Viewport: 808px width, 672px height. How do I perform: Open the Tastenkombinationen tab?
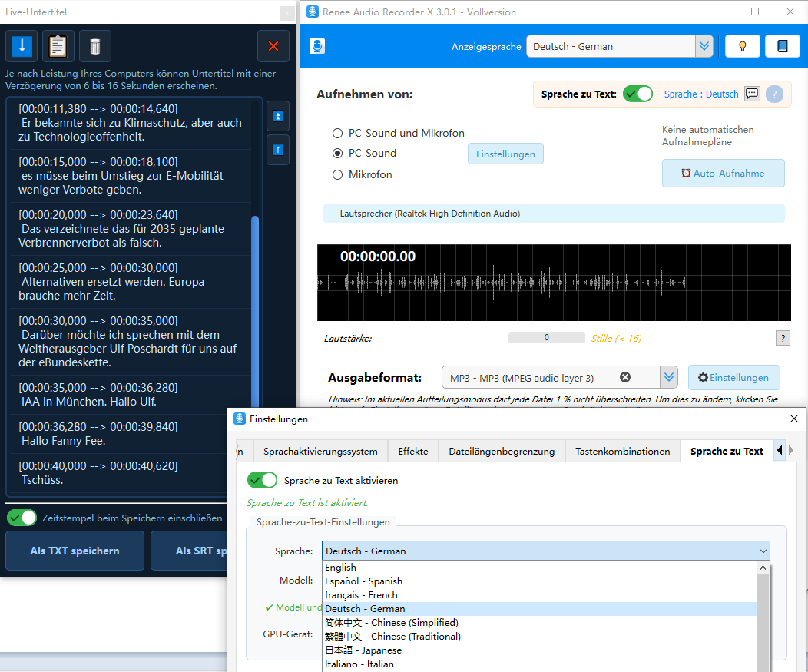622,451
